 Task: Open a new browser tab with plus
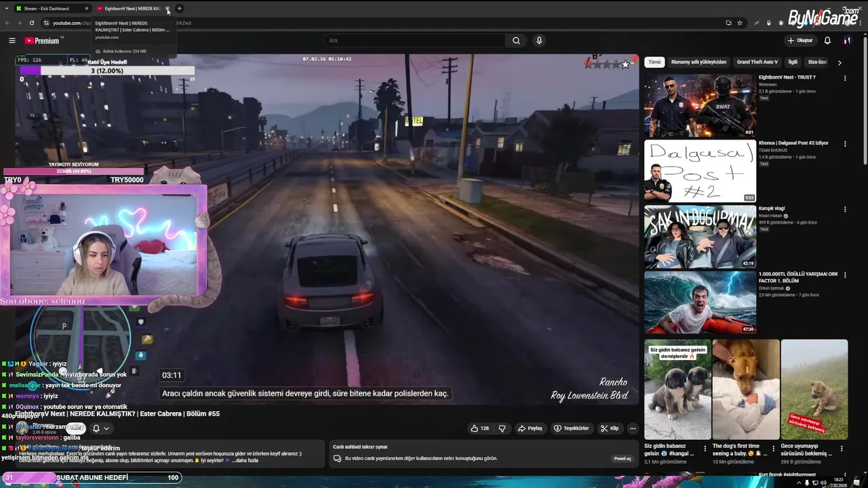click(179, 9)
